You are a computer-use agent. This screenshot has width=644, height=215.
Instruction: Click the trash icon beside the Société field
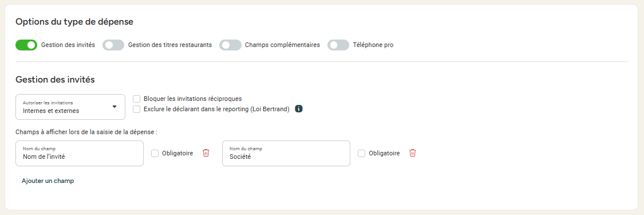click(x=413, y=153)
